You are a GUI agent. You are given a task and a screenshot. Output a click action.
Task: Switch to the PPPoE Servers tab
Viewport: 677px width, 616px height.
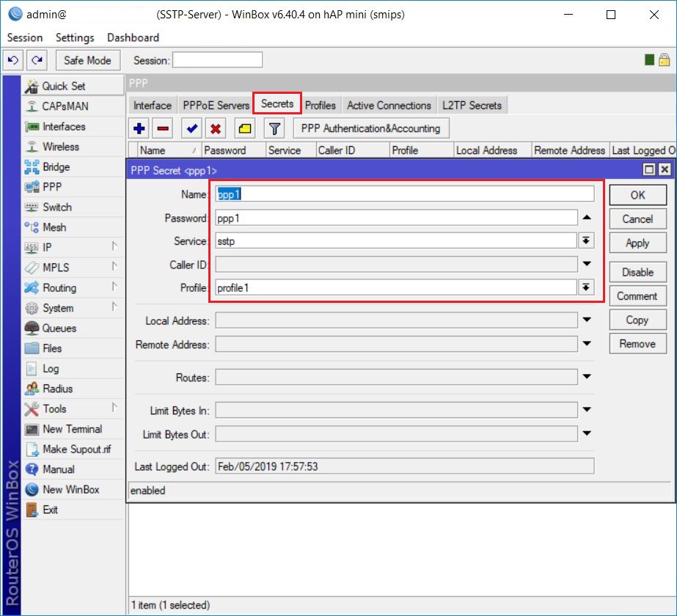pyautogui.click(x=216, y=106)
